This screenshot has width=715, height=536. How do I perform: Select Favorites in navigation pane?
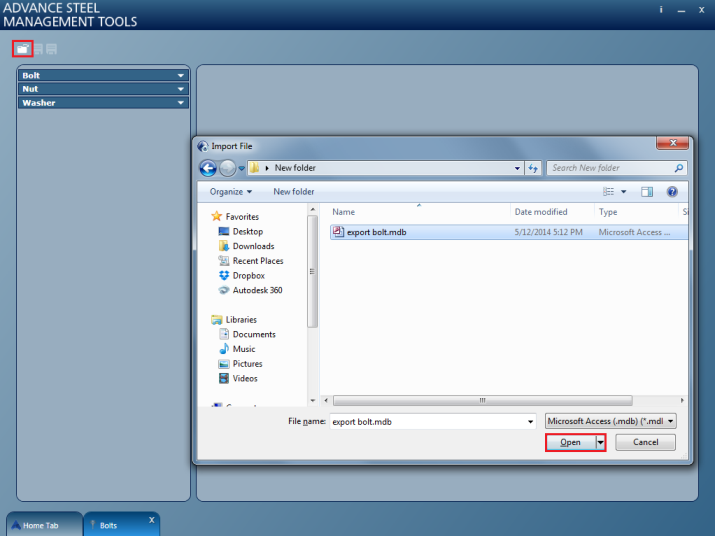click(242, 217)
